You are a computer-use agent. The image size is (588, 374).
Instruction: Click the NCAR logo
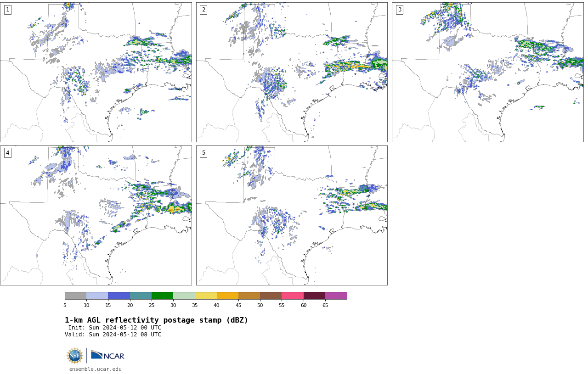[x=107, y=355]
